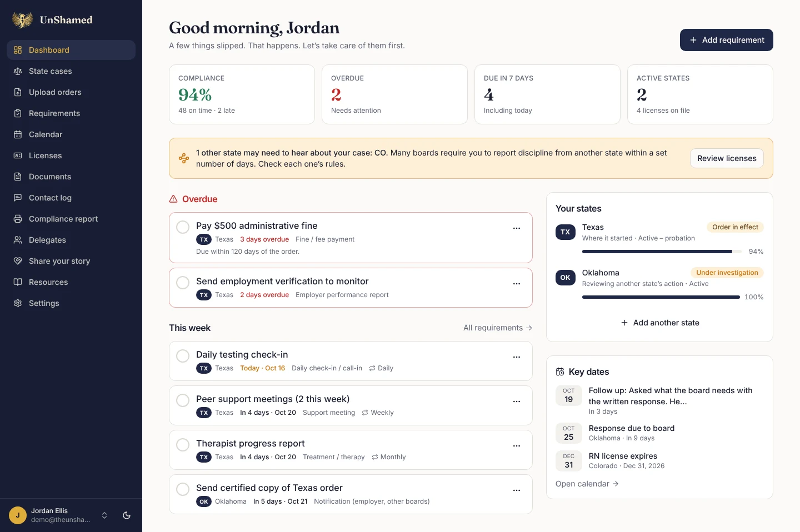Open Compliance report page
The image size is (800, 532).
click(71, 219)
